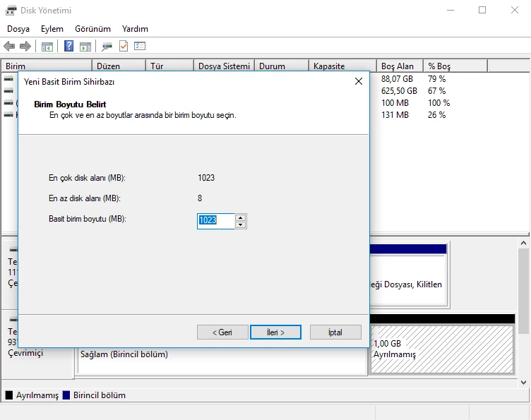Click the 26 % value cell
The height and width of the screenshot is (420, 531).
coord(436,115)
